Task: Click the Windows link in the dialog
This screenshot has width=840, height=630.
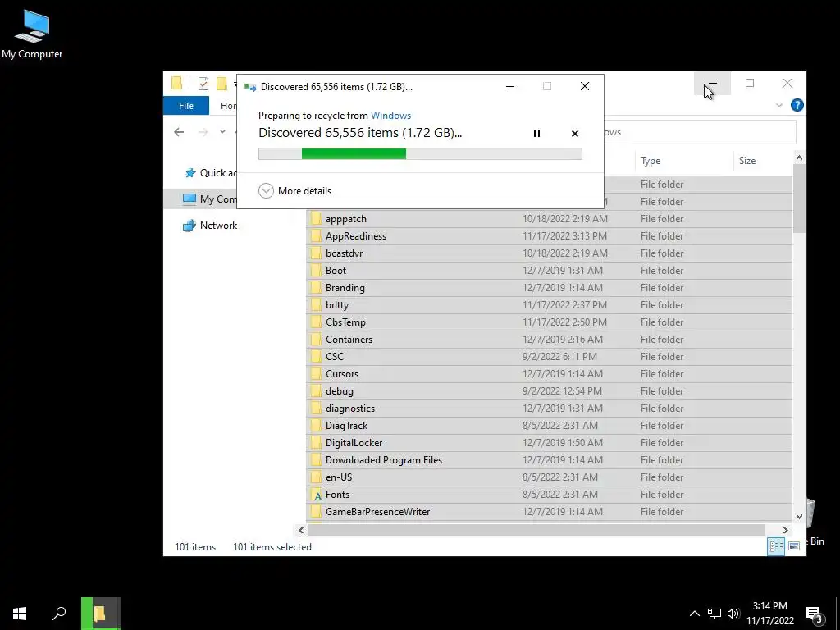Action: [x=390, y=116]
